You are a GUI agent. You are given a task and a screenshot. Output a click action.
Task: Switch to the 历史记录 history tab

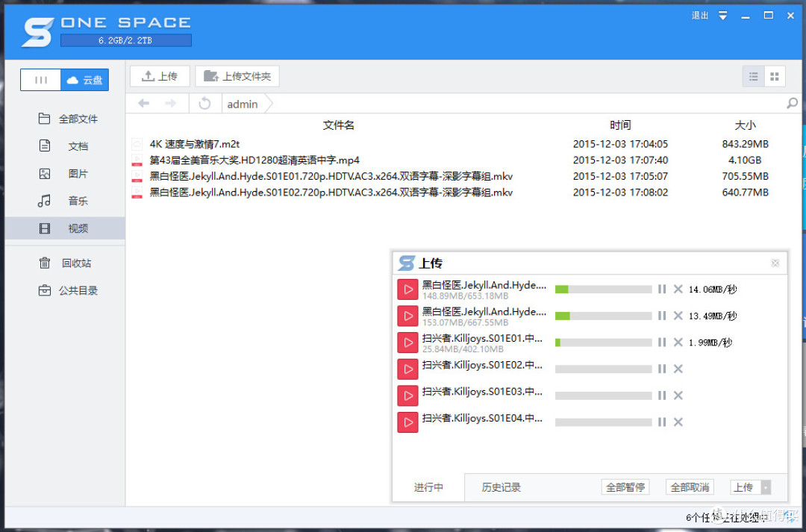click(x=502, y=487)
